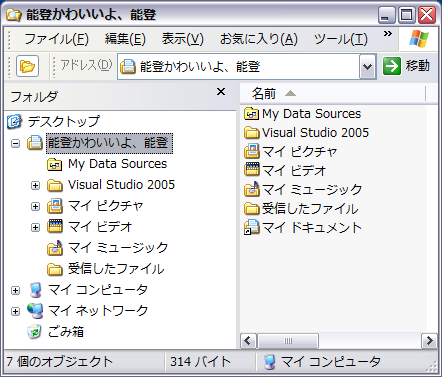The width and height of the screenshot is (442, 377).
Task: Expand マイ コンピュータ node in the tree
Action: (15, 290)
